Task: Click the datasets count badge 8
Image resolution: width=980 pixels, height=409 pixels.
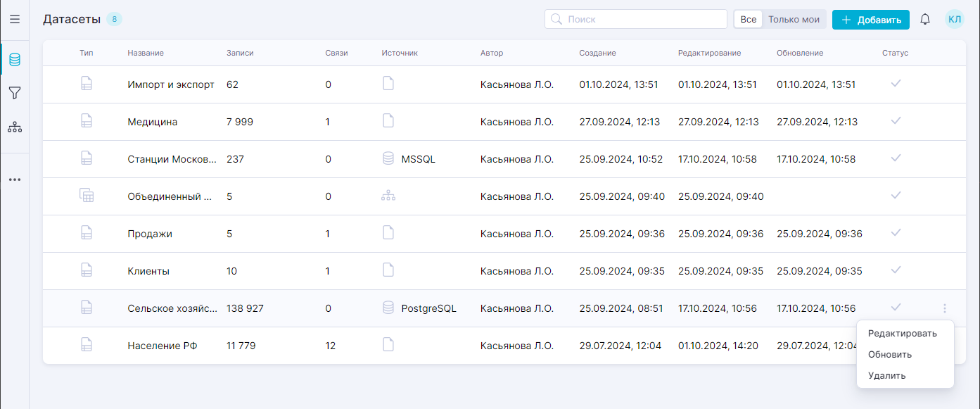Action: pyautogui.click(x=115, y=19)
